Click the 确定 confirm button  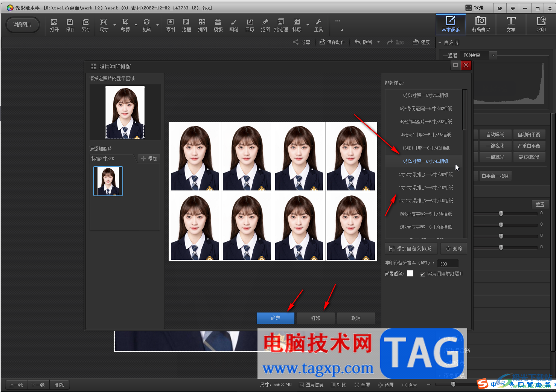click(276, 318)
